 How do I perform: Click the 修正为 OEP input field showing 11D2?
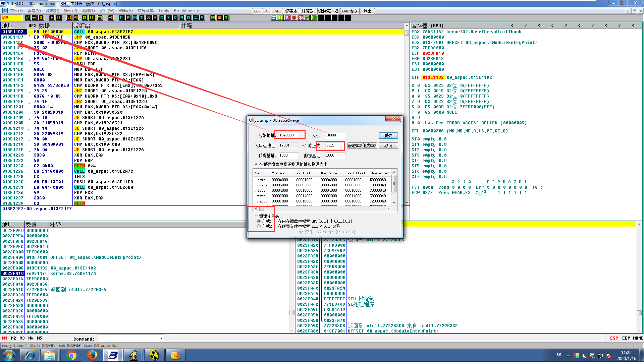tap(334, 145)
